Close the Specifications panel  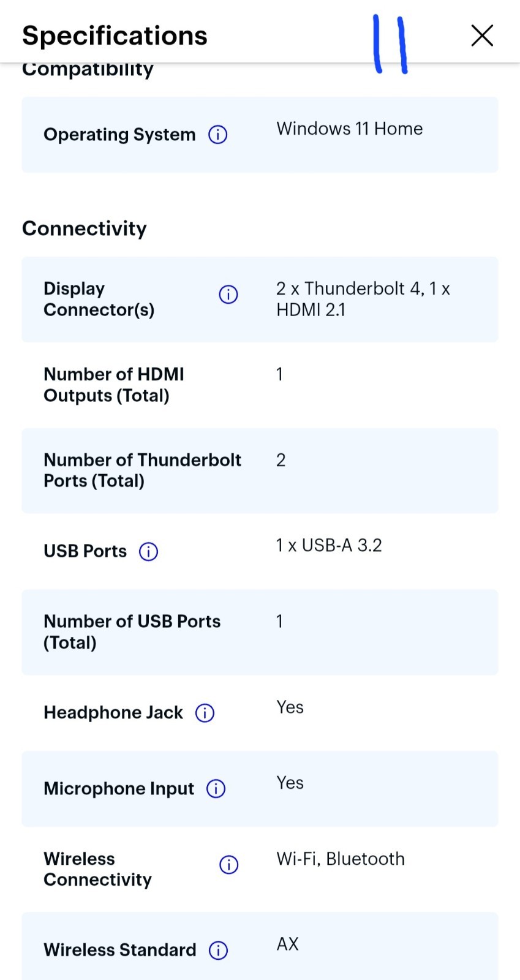(x=483, y=36)
